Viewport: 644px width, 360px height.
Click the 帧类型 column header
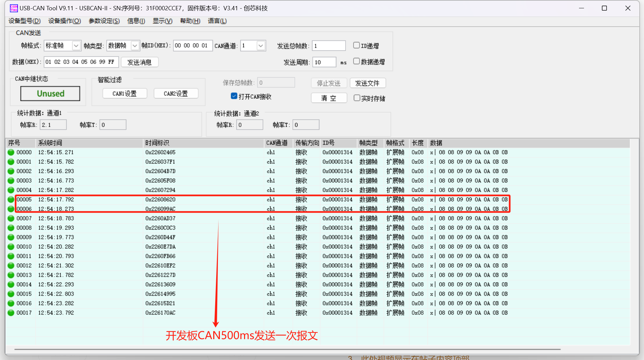[371, 143]
